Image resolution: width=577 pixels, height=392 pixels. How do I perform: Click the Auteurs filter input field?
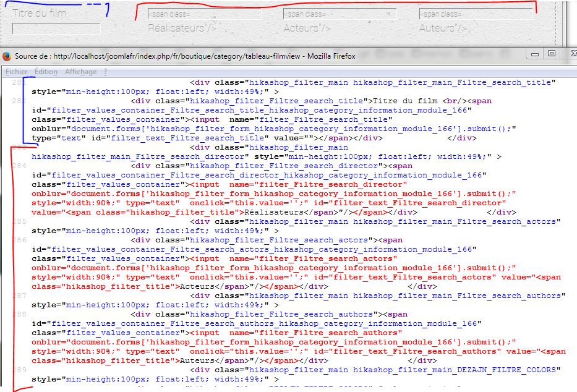[476, 14]
